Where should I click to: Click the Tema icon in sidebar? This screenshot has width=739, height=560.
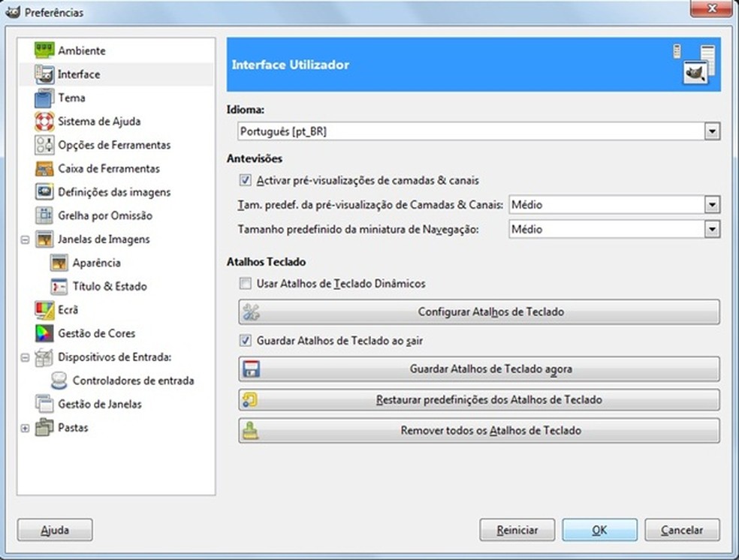click(x=44, y=98)
